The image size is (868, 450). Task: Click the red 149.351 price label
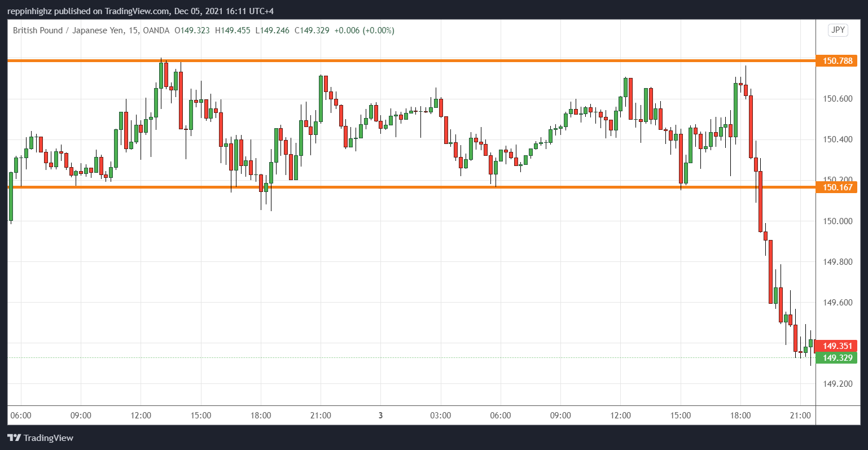pyautogui.click(x=836, y=346)
